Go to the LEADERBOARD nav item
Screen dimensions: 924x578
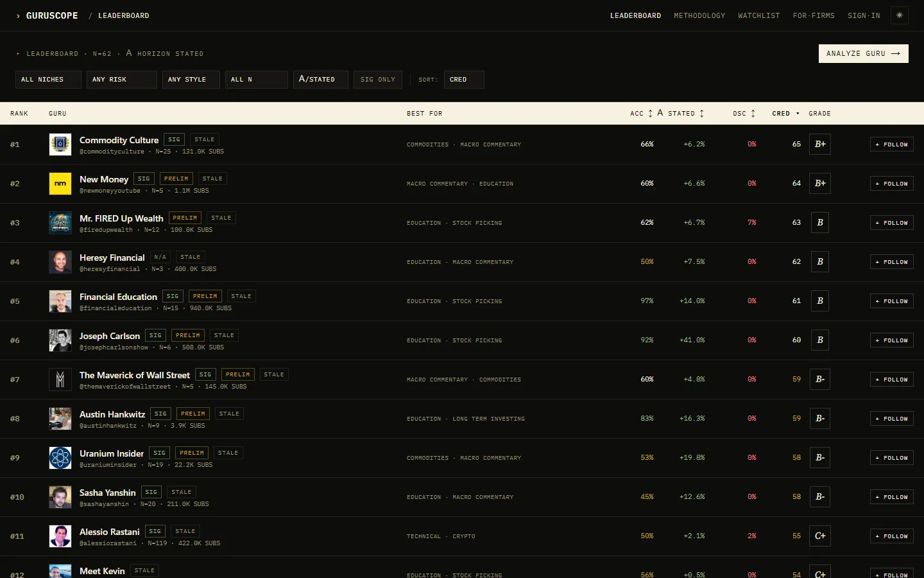pyautogui.click(x=635, y=15)
